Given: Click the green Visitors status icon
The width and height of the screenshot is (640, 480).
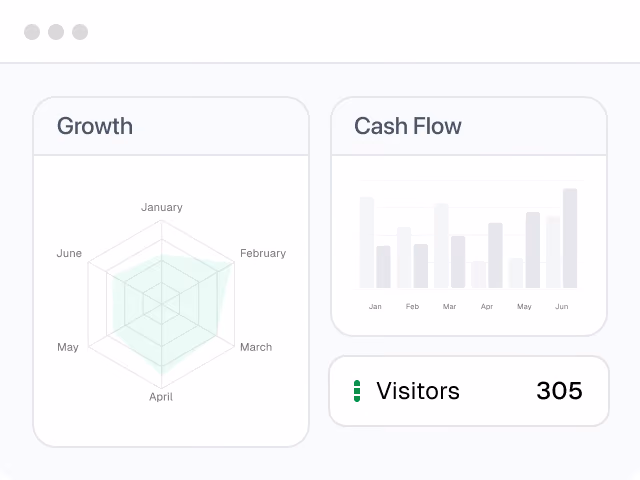Looking at the screenshot, I should point(357,391).
